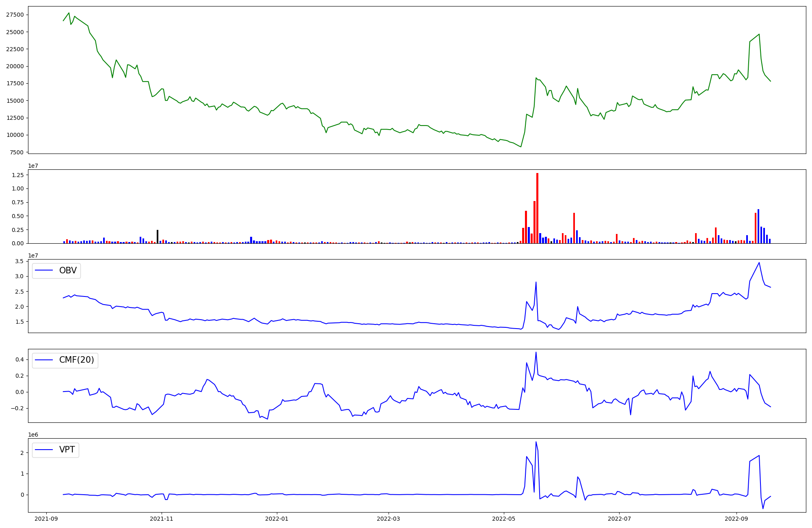
Task: Click the tall black volume bar near 2021-11
Action: pyautogui.click(x=158, y=236)
